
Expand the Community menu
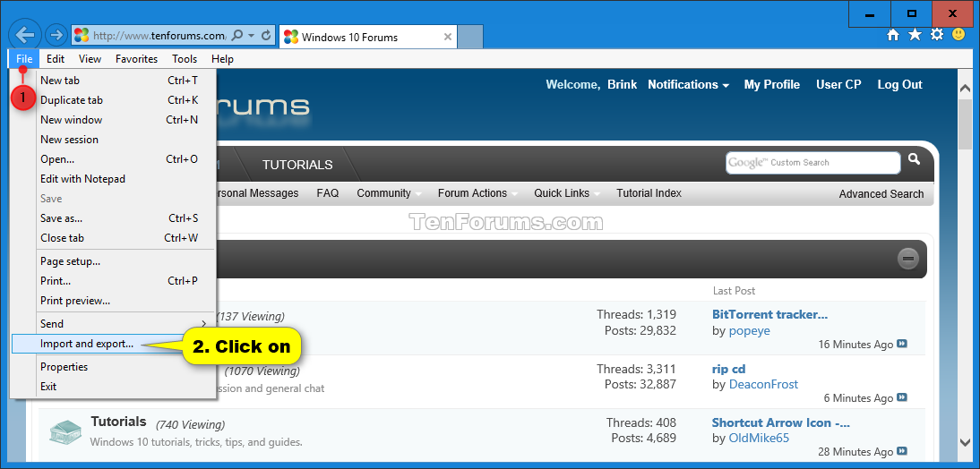tap(389, 193)
